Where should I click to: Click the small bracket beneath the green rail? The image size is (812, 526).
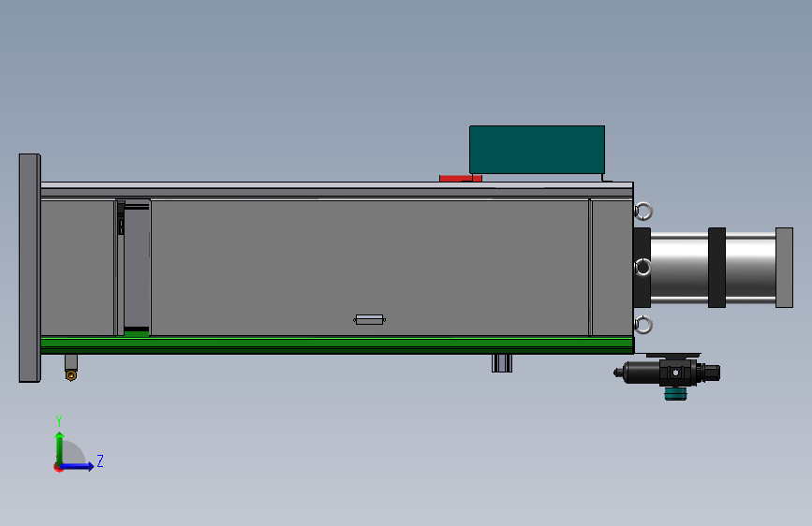502,363
